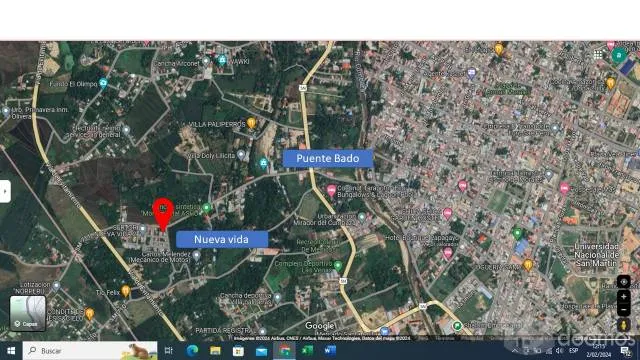Open Microsoft Store from taskbar
Viewport: 640px width, 360px height.
coord(238,351)
